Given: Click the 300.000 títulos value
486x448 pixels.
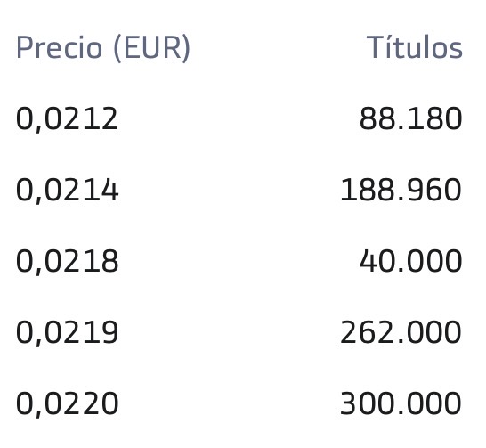Looking at the screenshot, I should click(401, 403).
